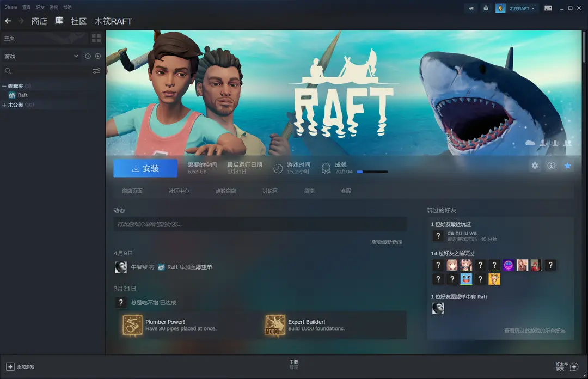The image size is (588, 379).
Task: Switch to the 库 tab
Action: pos(59,21)
